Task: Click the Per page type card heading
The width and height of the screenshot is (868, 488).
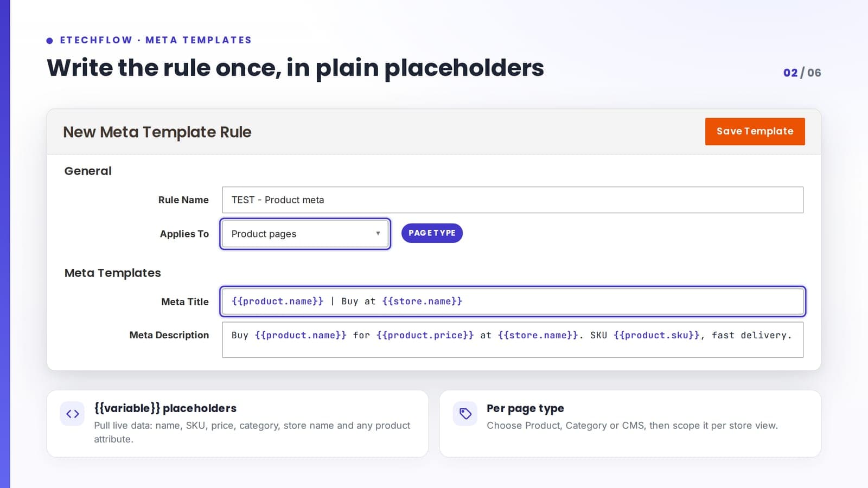Action: click(525, 408)
